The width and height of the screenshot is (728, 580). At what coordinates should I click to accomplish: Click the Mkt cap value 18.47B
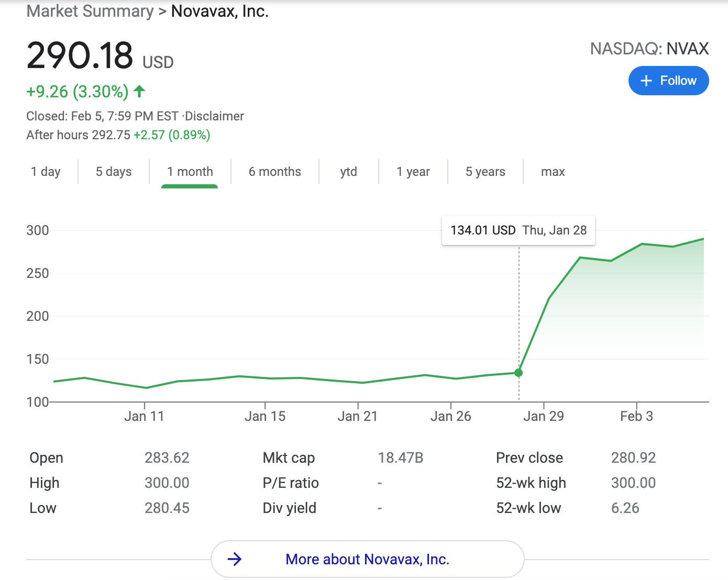(401, 458)
